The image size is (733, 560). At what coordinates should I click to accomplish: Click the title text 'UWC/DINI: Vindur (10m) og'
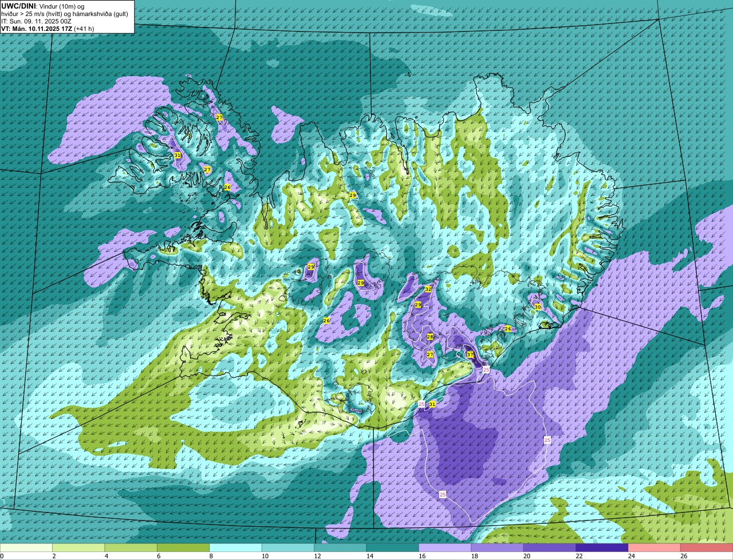point(42,6)
